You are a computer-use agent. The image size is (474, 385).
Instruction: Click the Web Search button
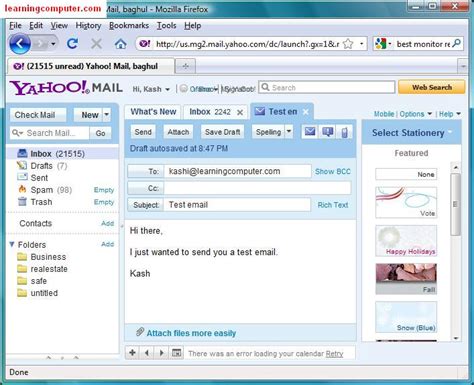pos(432,87)
